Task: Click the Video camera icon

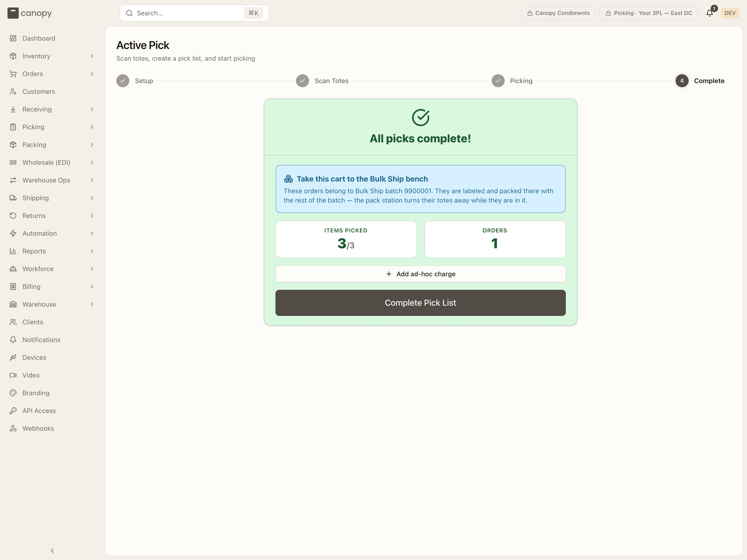Action: click(13, 375)
